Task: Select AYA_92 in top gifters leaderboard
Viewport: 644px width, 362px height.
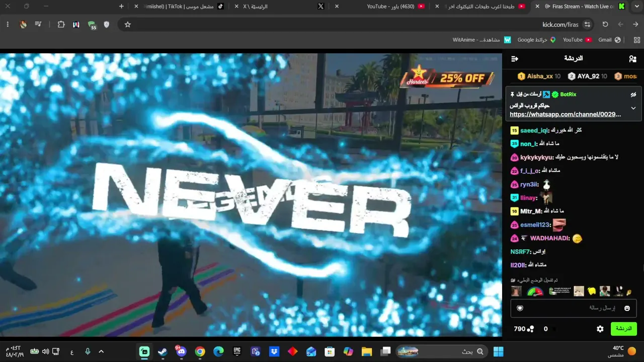Action: point(588,76)
